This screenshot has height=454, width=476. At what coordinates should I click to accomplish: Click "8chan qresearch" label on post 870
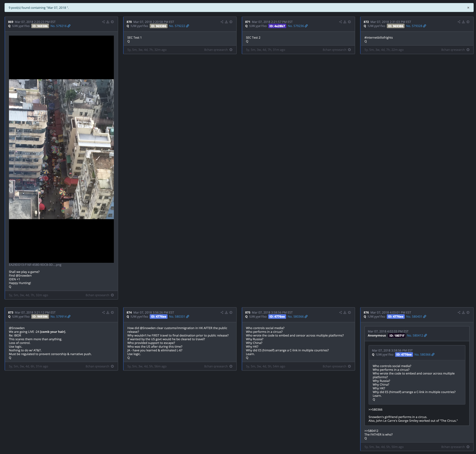(216, 50)
